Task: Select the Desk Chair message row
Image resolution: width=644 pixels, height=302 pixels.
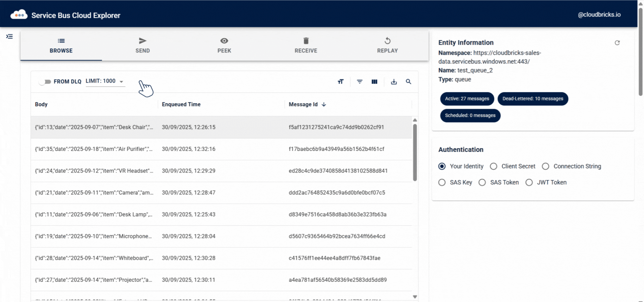Action: click(x=221, y=127)
